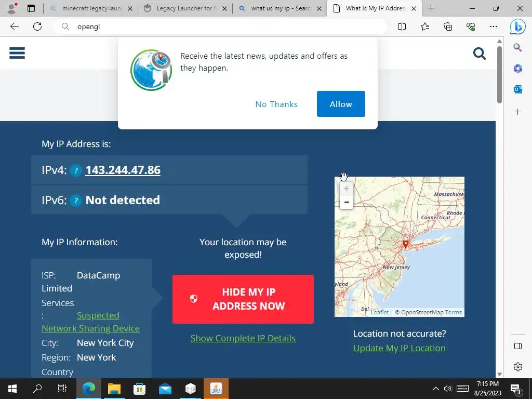Open sidebar search icon
The image size is (532, 399).
(517, 47)
